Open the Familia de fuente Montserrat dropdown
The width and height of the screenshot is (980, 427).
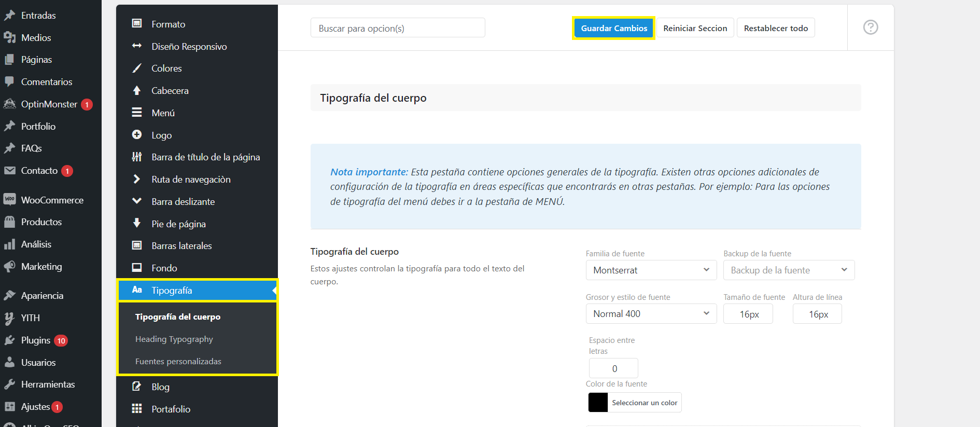[x=651, y=270]
